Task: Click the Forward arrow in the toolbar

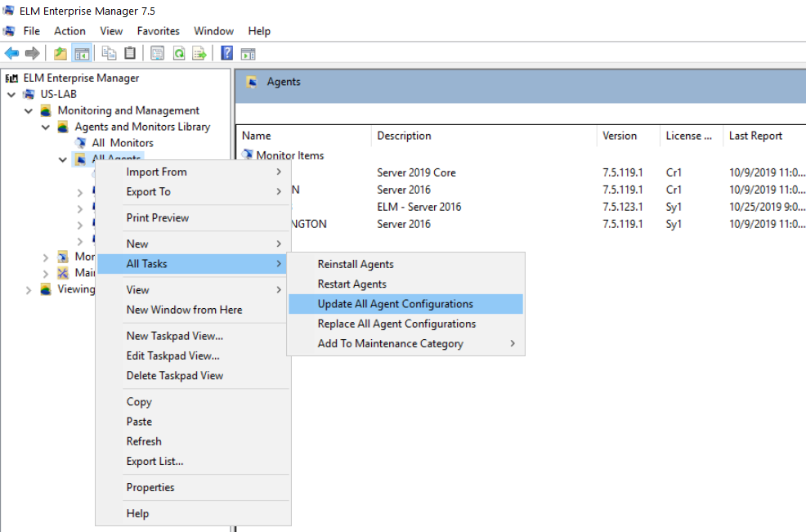Action: tap(33, 53)
